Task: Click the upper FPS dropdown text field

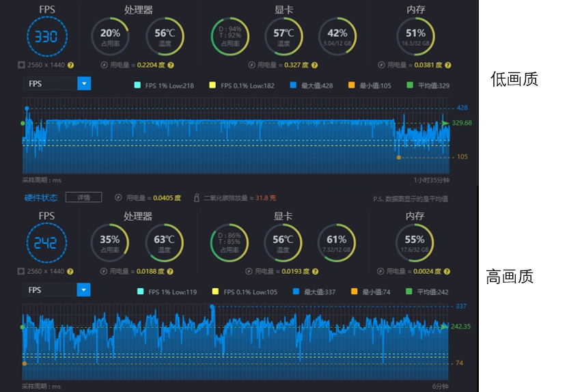Action: pos(51,84)
